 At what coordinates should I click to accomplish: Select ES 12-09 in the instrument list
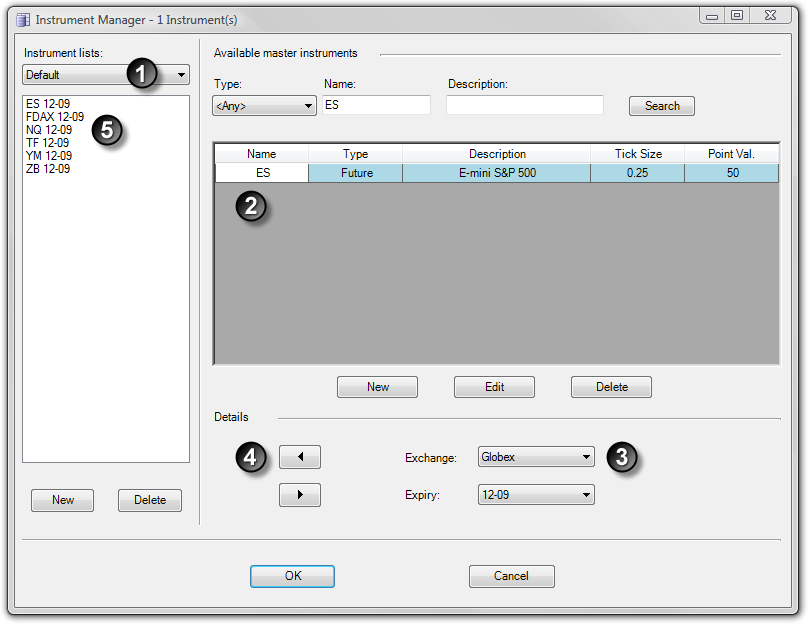coord(47,103)
